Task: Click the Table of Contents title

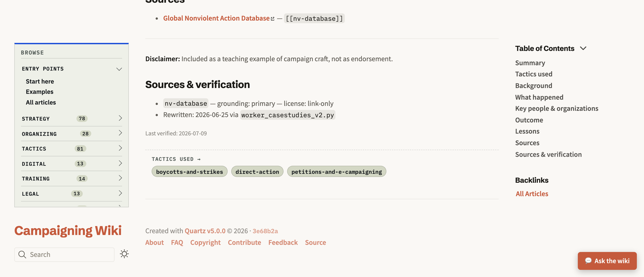Action: [544, 48]
